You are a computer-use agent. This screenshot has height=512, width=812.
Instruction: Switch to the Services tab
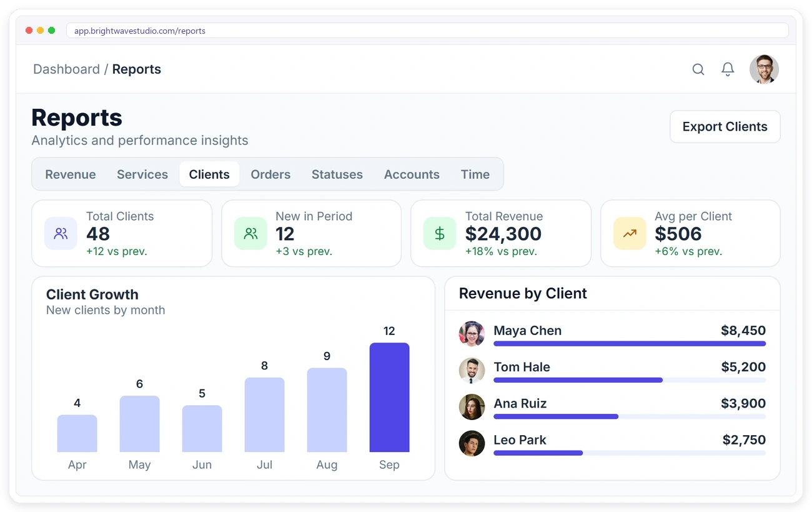click(x=142, y=174)
